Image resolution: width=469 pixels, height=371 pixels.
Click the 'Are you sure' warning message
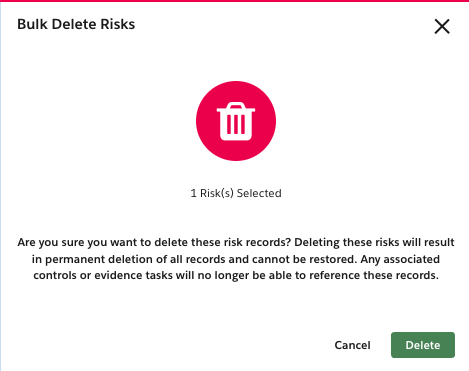tap(236, 259)
